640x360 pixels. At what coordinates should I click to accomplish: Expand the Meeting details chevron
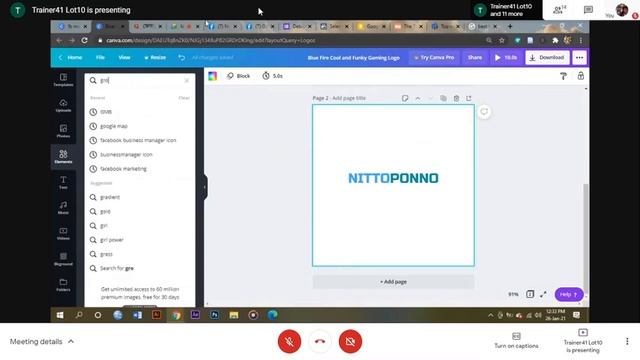[71, 341]
